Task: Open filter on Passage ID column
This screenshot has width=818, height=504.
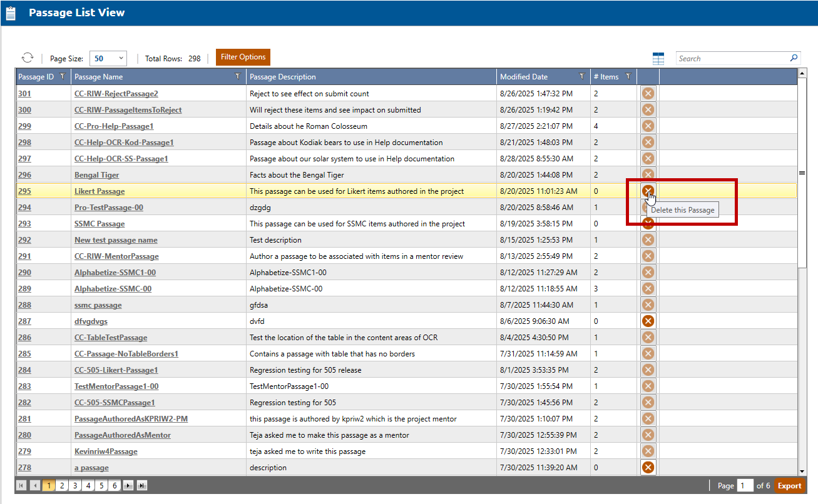Action: (x=62, y=76)
